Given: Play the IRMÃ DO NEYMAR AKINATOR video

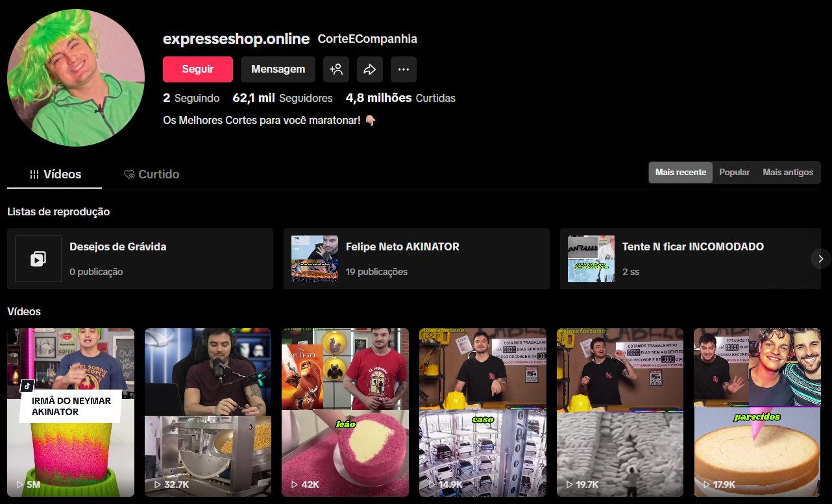Looking at the screenshot, I should click(71, 413).
